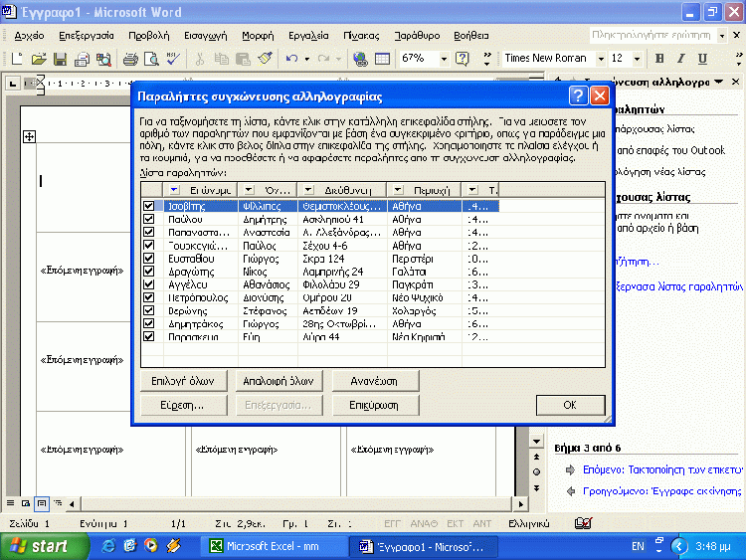Go to previous step Έγγραφο εκκίνησης link

click(x=661, y=491)
